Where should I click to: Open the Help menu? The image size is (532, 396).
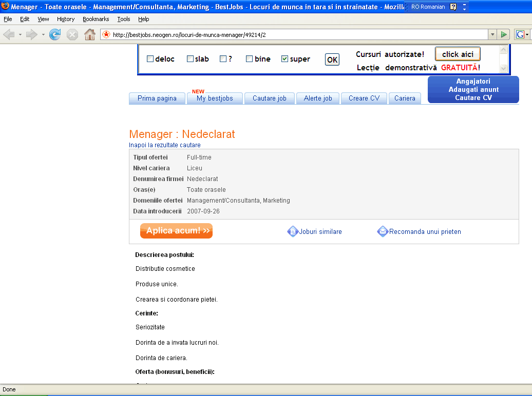point(143,19)
